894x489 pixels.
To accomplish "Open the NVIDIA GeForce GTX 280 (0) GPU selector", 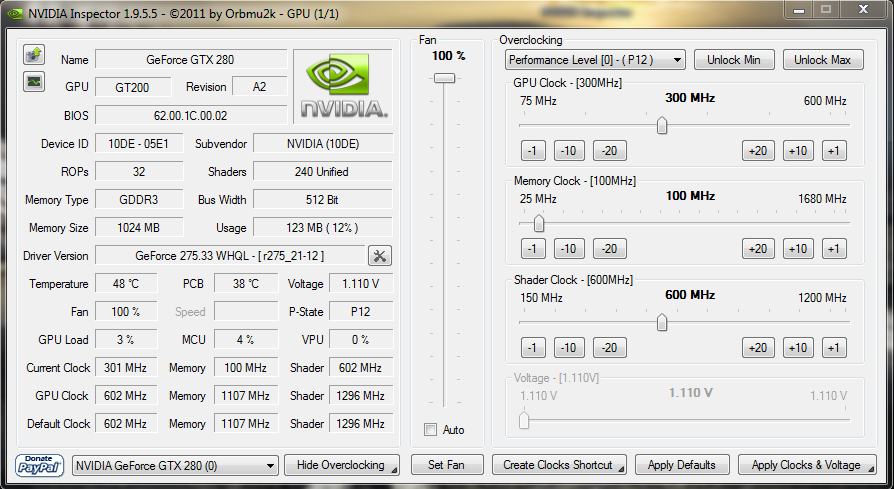I will pos(175,466).
